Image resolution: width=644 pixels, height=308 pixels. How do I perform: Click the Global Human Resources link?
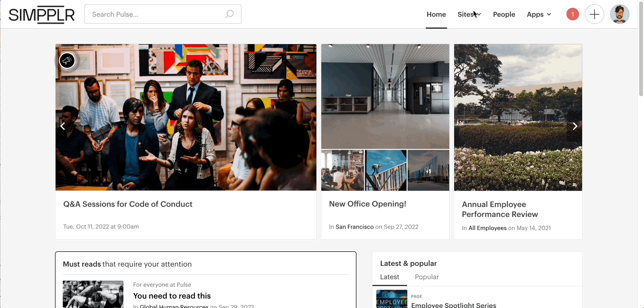(x=174, y=306)
